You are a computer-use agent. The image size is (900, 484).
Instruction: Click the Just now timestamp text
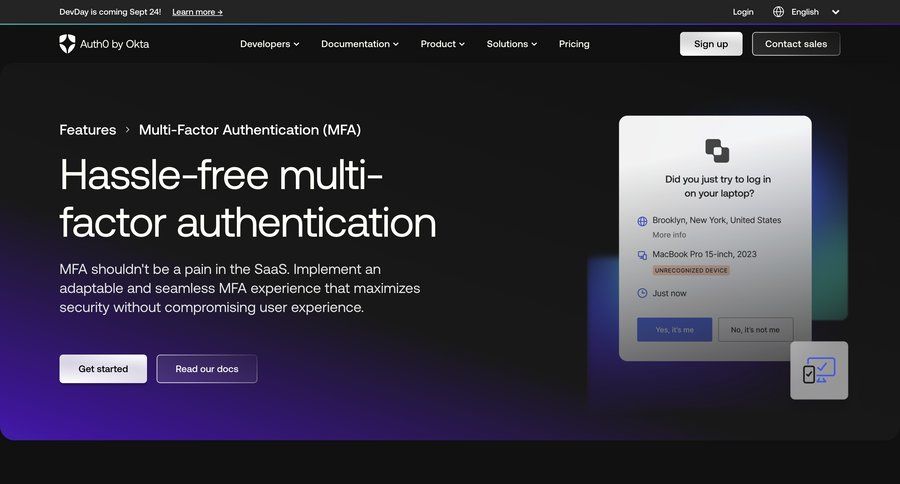click(669, 293)
